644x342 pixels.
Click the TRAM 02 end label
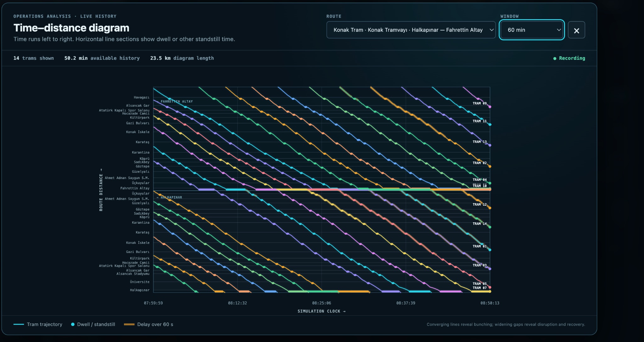coord(479,163)
